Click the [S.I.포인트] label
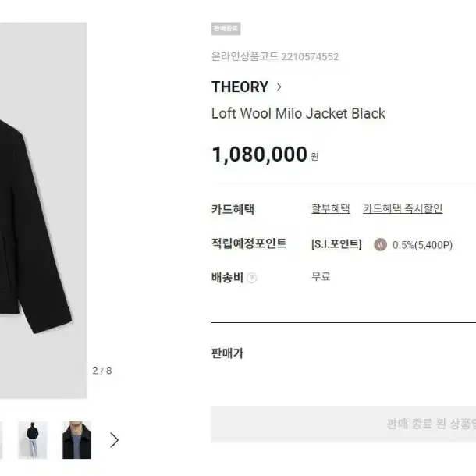This screenshot has width=476, height=476. [x=336, y=244]
